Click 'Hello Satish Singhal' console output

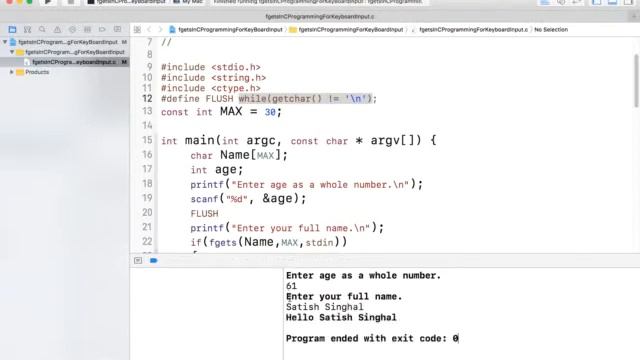point(341,318)
